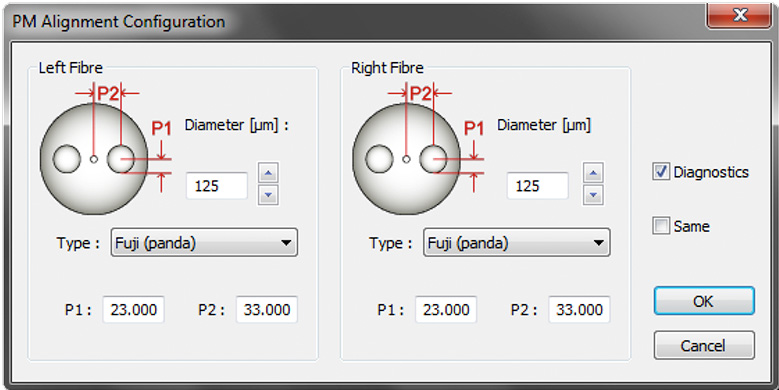This screenshot has height=390, width=779.
Task: Click the Left Fibre diameter field
Action: (217, 186)
